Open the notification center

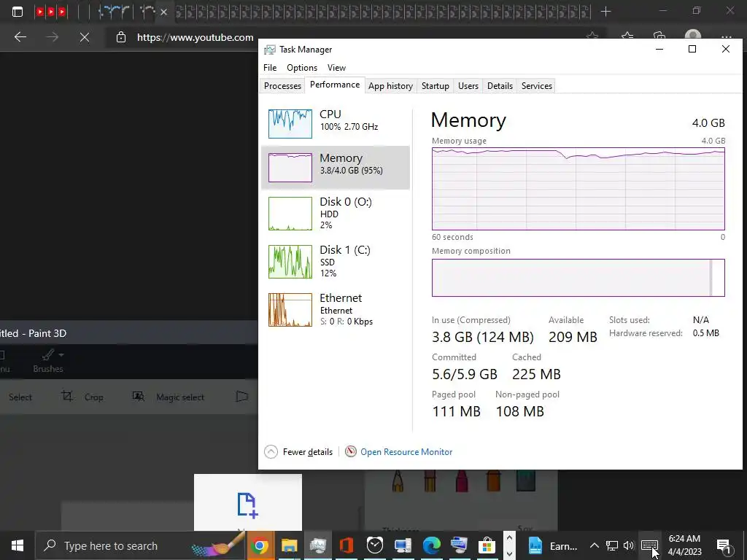pyautogui.click(x=724, y=545)
